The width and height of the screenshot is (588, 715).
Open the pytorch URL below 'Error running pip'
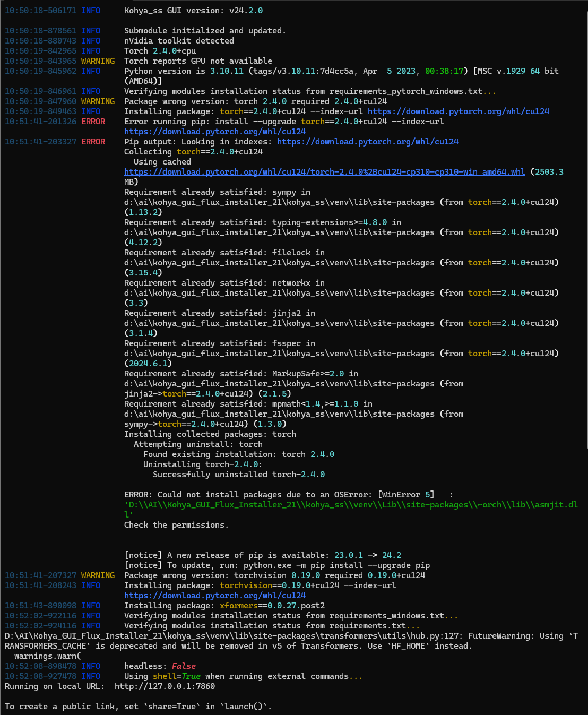pyautogui.click(x=214, y=132)
